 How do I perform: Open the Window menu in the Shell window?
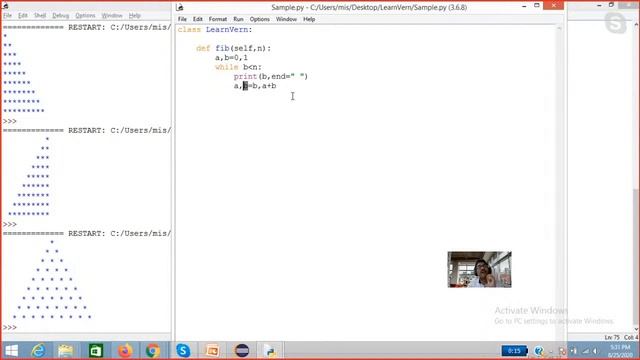click(112, 16)
